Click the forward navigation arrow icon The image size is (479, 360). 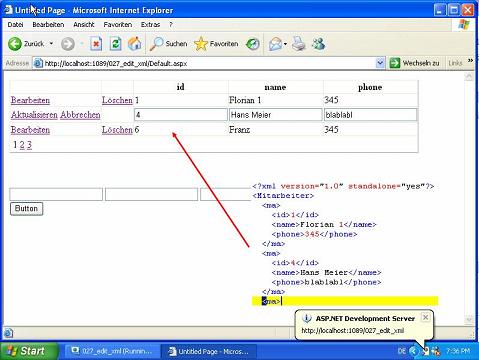pyautogui.click(x=68, y=44)
